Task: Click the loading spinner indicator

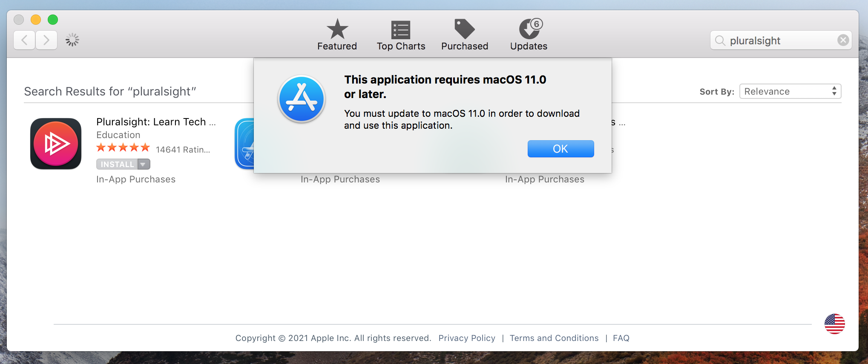Action: 72,40
